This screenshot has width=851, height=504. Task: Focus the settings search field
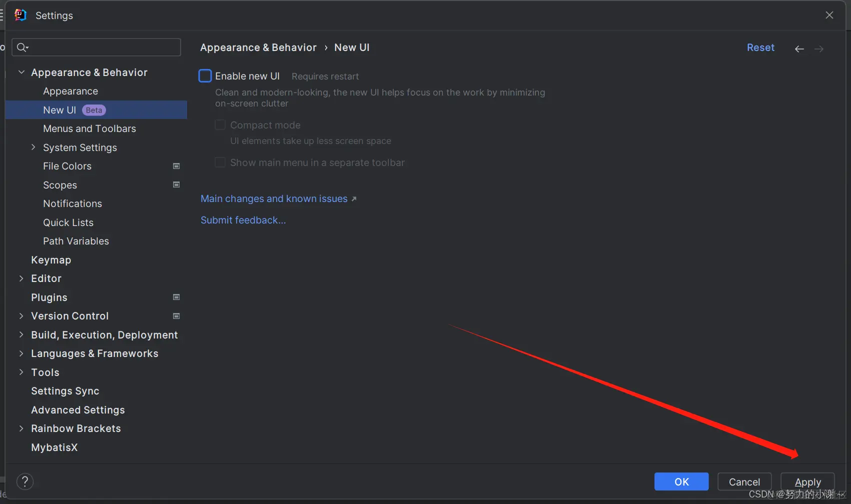[96, 47]
